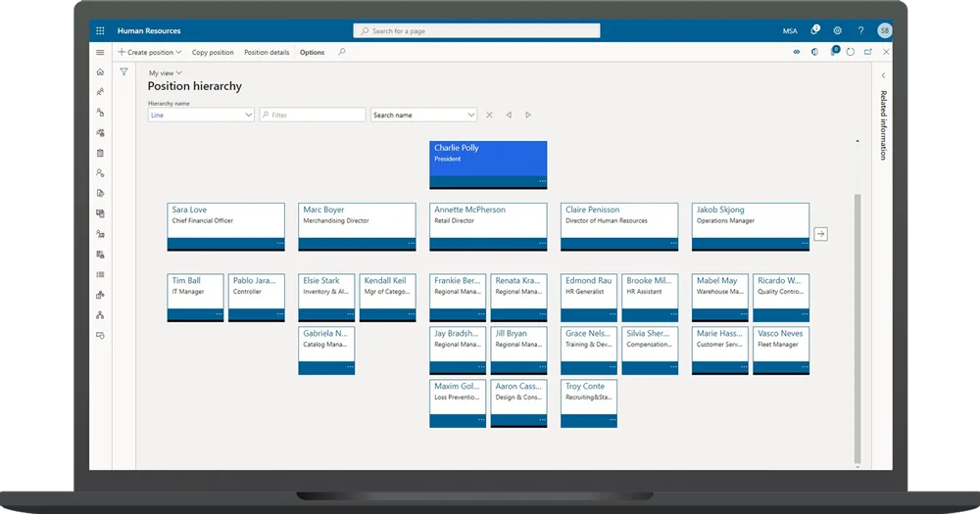Screen dimensions: 980x514
Task: Open the ellipsis menu on Sara Love card
Action: coord(279,243)
